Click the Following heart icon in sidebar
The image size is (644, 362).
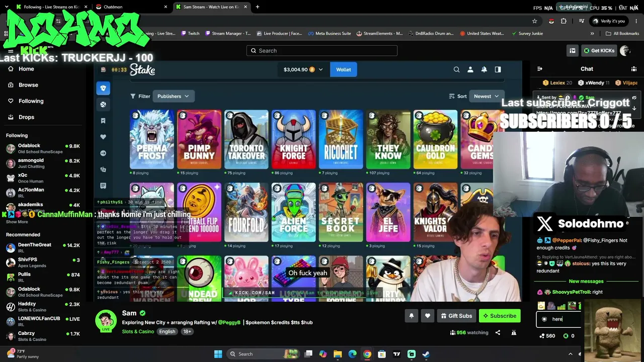(x=11, y=101)
